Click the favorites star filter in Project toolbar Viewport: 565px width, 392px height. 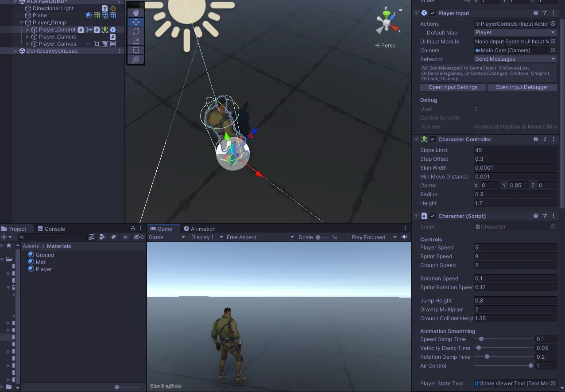pyautogui.click(x=125, y=237)
